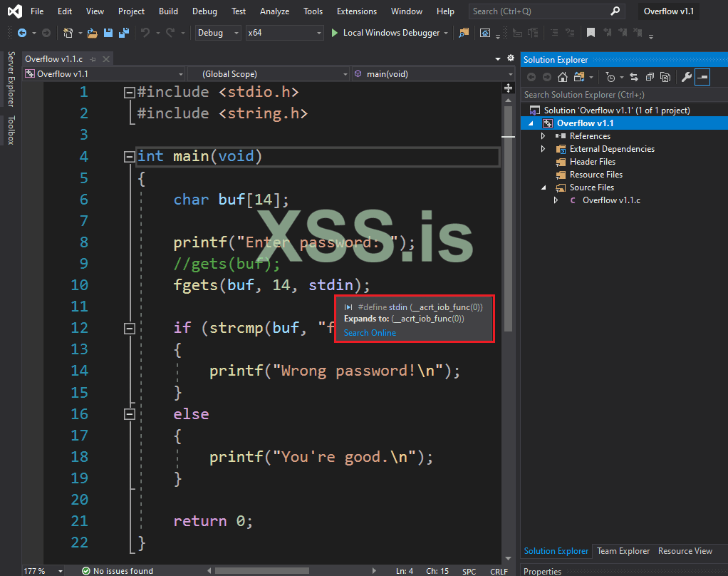
Task: Click the Search Online link in tooltip
Action: (x=370, y=333)
